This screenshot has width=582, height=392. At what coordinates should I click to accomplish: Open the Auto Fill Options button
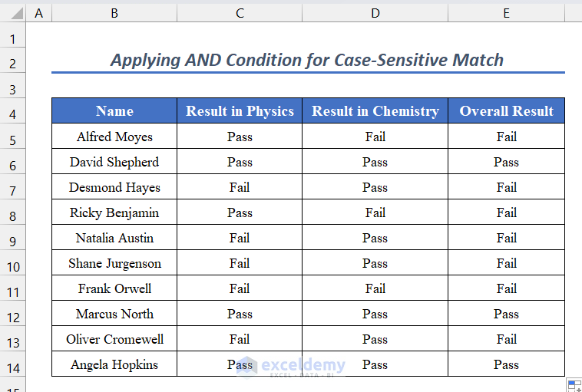tap(574, 384)
